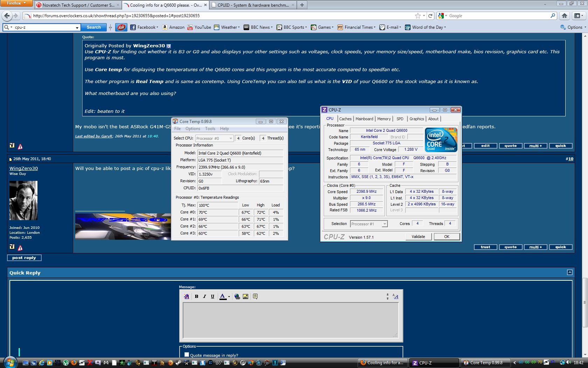Switch editor mode with the A/A icon

(x=395, y=297)
